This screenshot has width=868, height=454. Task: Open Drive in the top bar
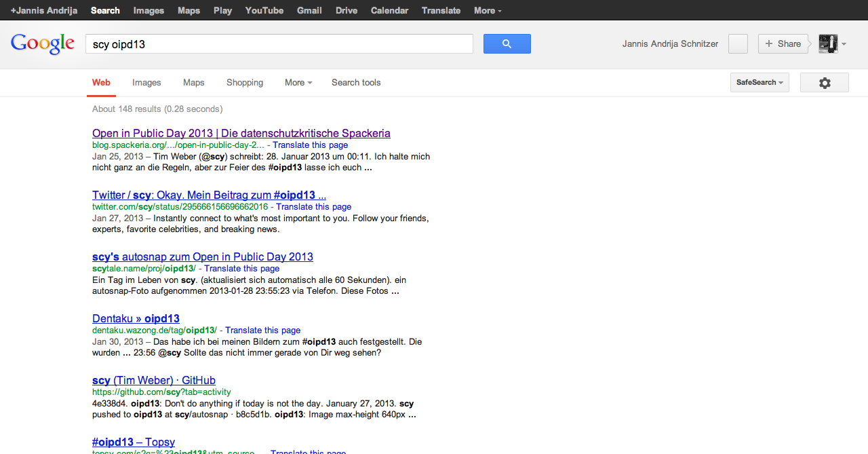tap(347, 10)
